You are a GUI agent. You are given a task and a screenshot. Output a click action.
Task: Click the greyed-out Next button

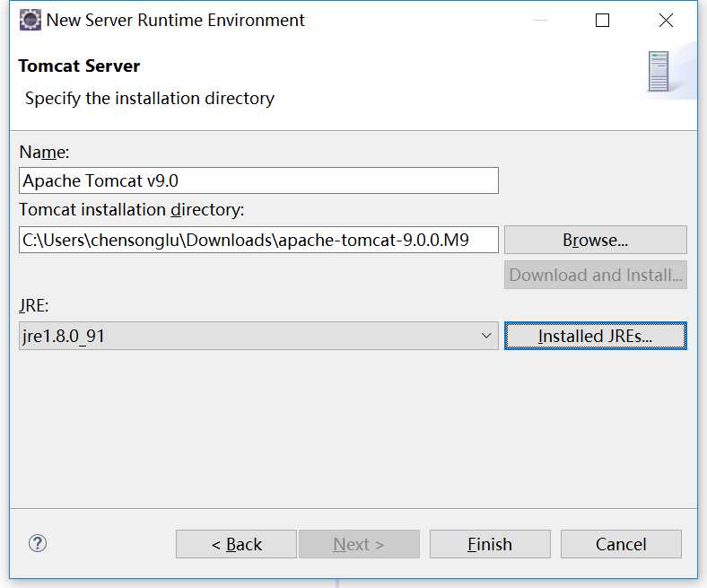coord(359,544)
